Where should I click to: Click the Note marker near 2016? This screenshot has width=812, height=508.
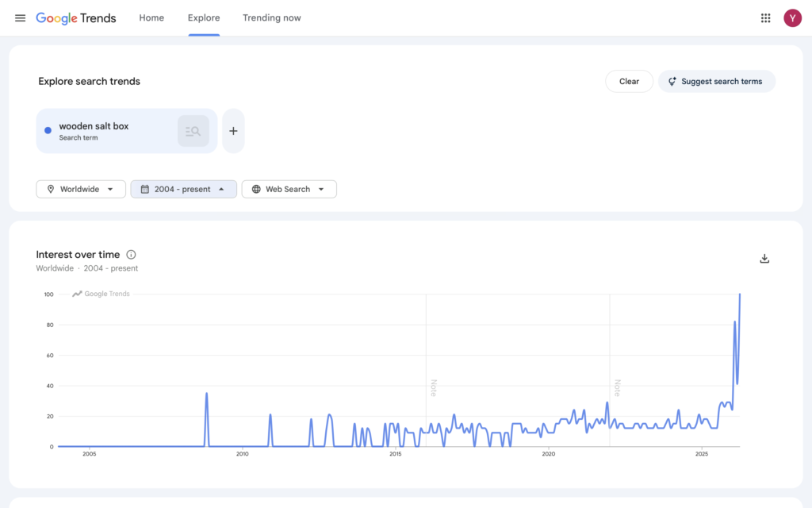point(433,387)
